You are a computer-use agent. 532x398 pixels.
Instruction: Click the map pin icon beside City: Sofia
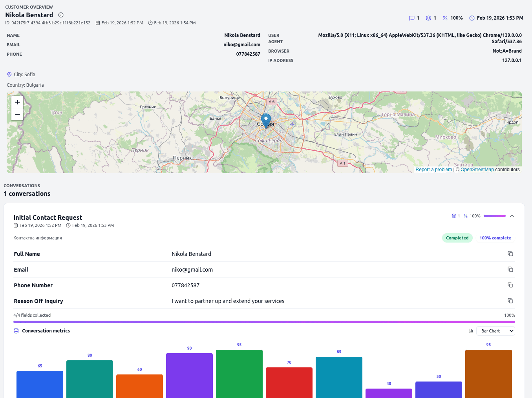[x=9, y=74]
